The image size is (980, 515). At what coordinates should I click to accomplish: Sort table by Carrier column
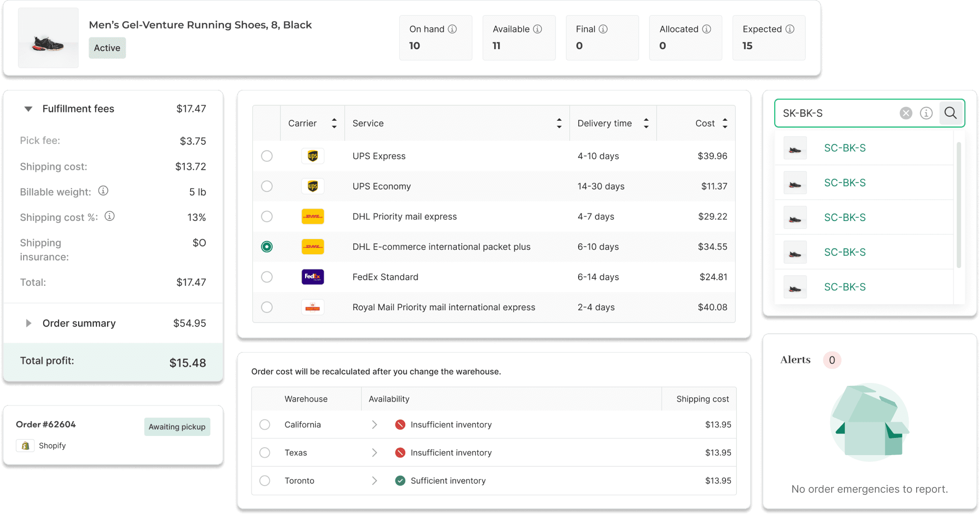[334, 123]
